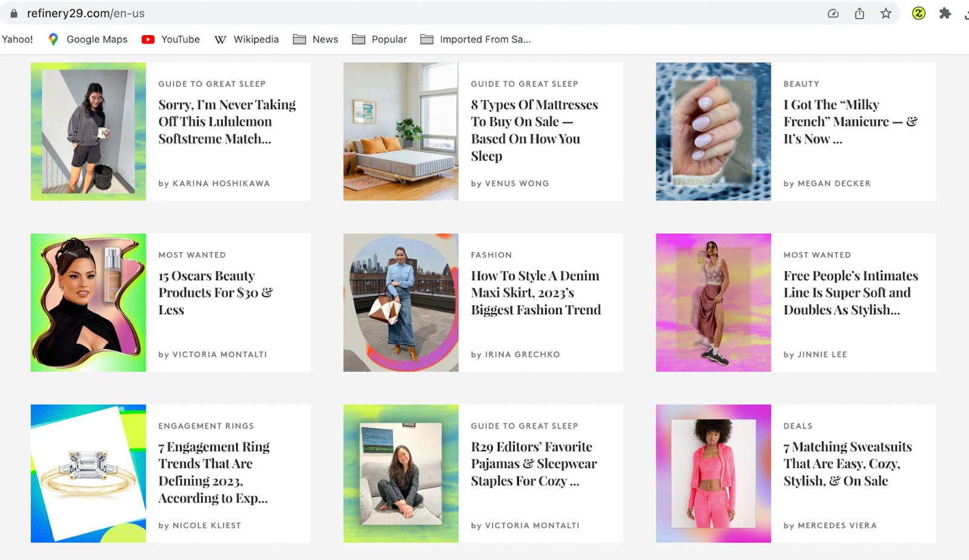Open the green circular extension icon
The width and height of the screenshot is (969, 560).
click(x=919, y=13)
